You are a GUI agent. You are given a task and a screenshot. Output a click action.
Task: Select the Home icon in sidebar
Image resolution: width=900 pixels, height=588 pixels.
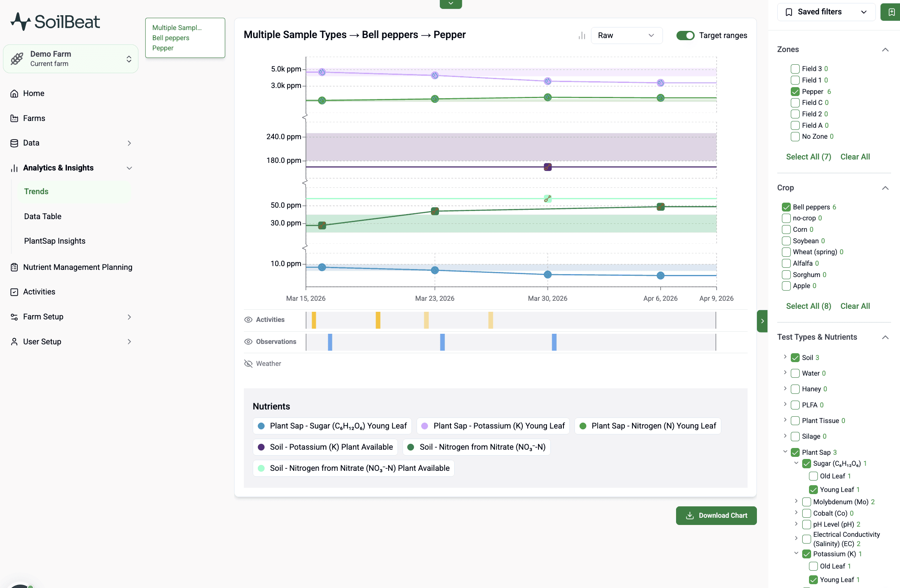pyautogui.click(x=14, y=93)
